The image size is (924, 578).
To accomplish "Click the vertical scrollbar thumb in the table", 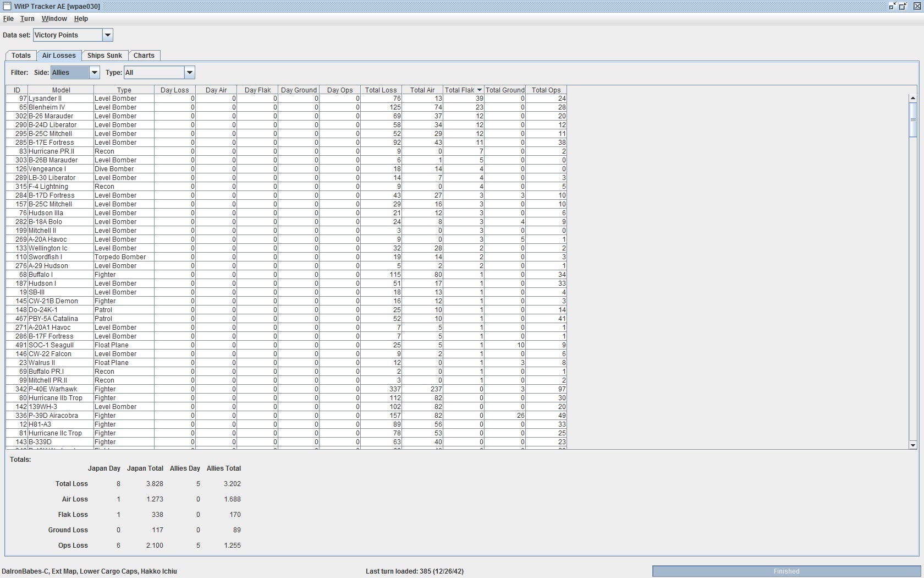I will point(913,119).
